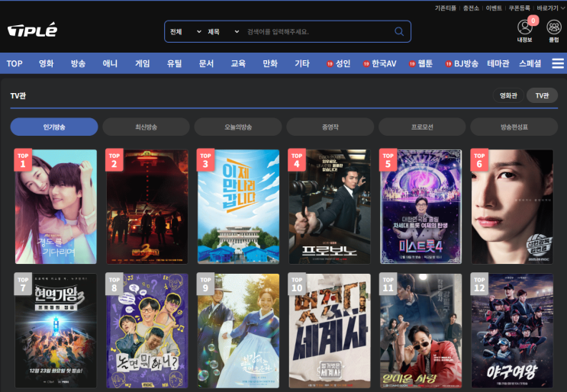Select 교육 in navigation bar
This screenshot has width=567, height=392.
[238, 63]
